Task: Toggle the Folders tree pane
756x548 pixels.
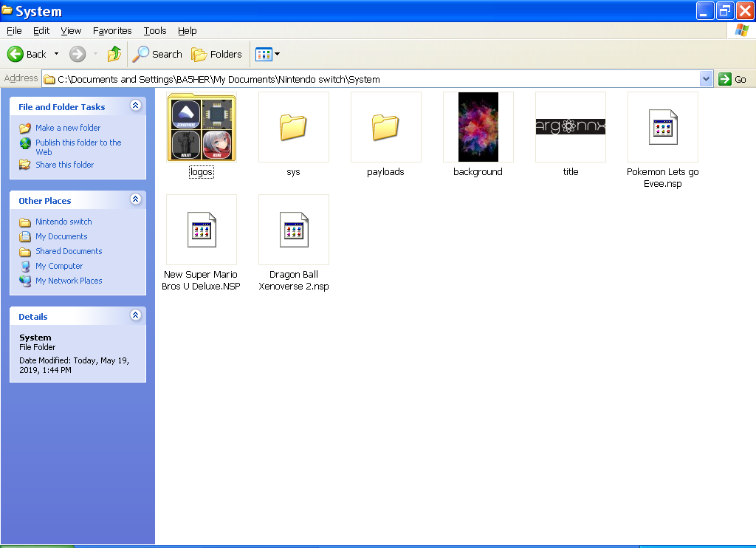Action: pos(216,54)
